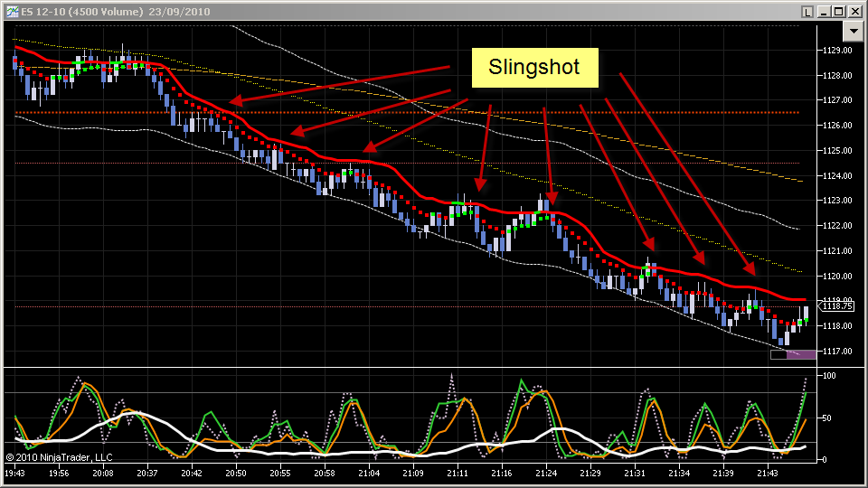Toggle the chart link 'L' button
This screenshot has width=868, height=488.
pos(807,12)
